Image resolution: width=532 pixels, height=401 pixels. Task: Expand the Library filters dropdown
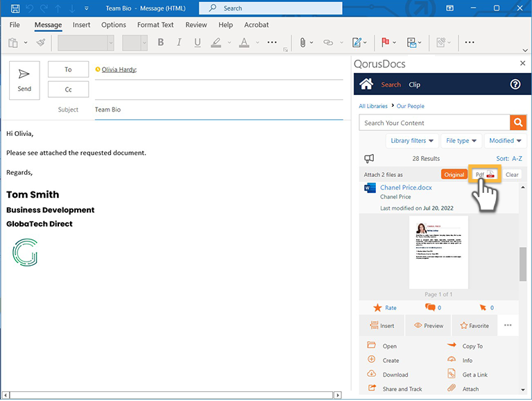tap(412, 140)
